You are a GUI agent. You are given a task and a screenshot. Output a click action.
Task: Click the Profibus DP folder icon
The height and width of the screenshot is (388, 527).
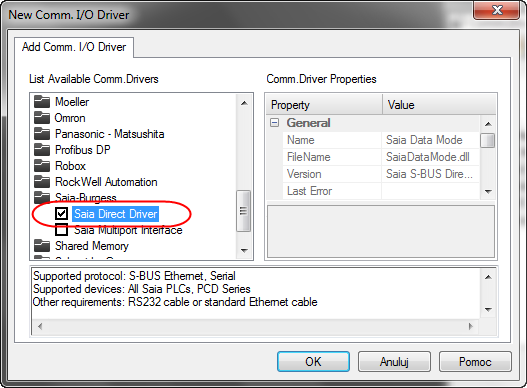[42, 150]
